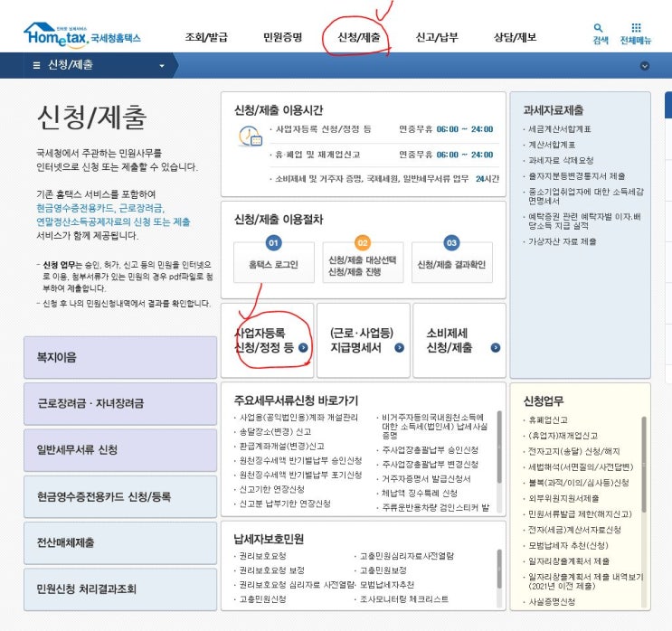Open 원천징수세액 반기별납부 승인신청 link
This screenshot has height=631, width=672.
pyautogui.click(x=300, y=460)
